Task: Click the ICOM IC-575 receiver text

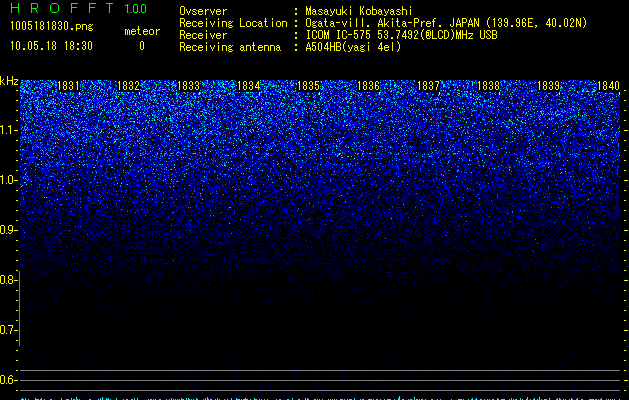Action: pyautogui.click(x=401, y=35)
